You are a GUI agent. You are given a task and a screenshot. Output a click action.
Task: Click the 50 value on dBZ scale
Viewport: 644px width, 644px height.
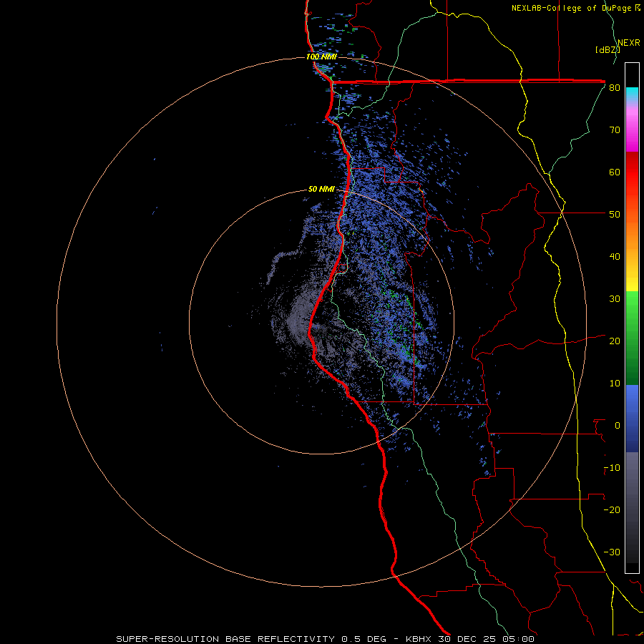click(615, 215)
